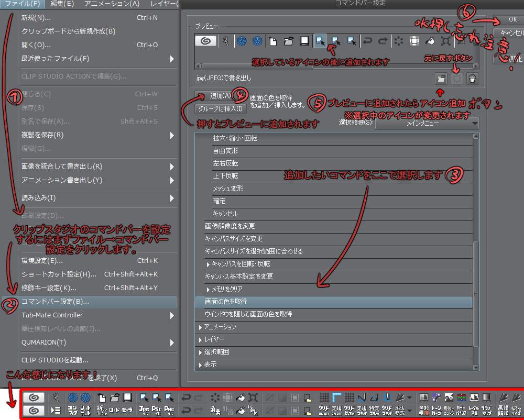Image resolution: width=524 pixels, height=420 pixels.
Task: Click the PNG化 export icon in the bottom bar
Action: pyautogui.click(x=169, y=411)
